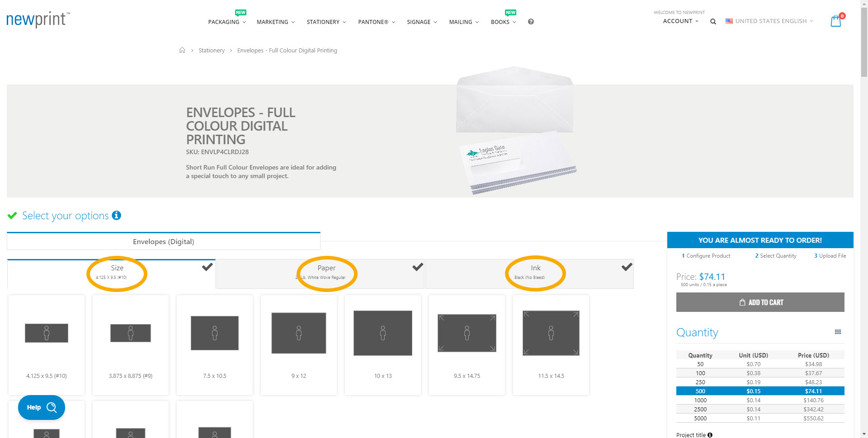Viewport: 868px width, 438px height.
Task: Expand the Packaging menu
Action: (227, 22)
